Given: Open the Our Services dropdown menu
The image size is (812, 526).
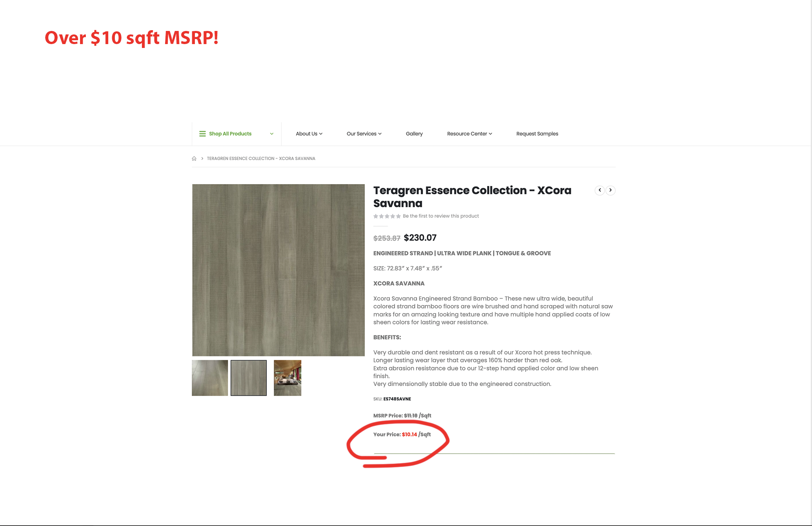Looking at the screenshot, I should click(x=364, y=134).
